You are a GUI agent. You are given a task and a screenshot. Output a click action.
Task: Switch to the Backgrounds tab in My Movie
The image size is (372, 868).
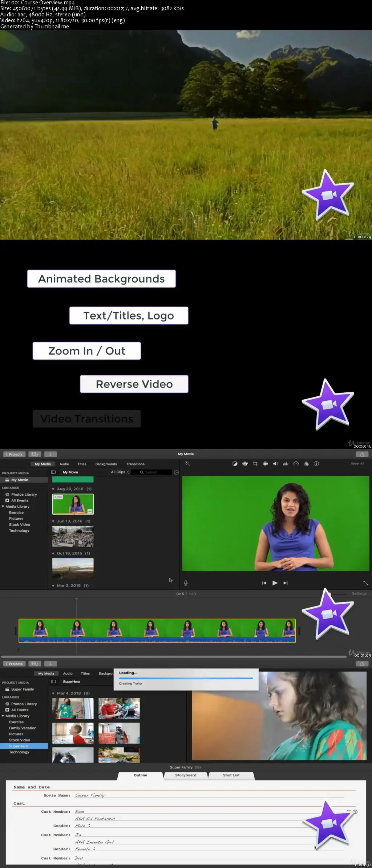tap(106, 464)
